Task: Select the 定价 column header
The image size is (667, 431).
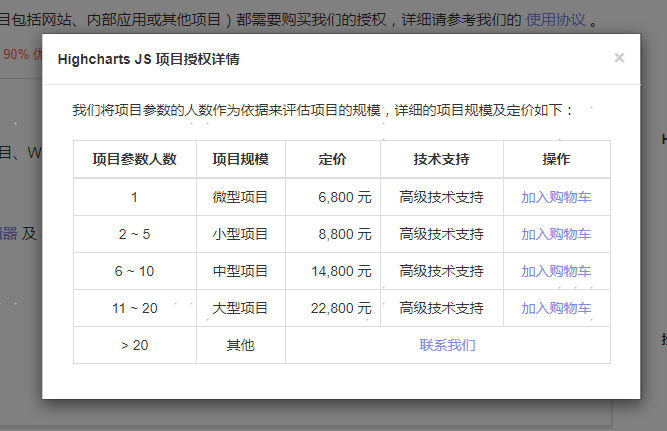Action: pyautogui.click(x=333, y=159)
